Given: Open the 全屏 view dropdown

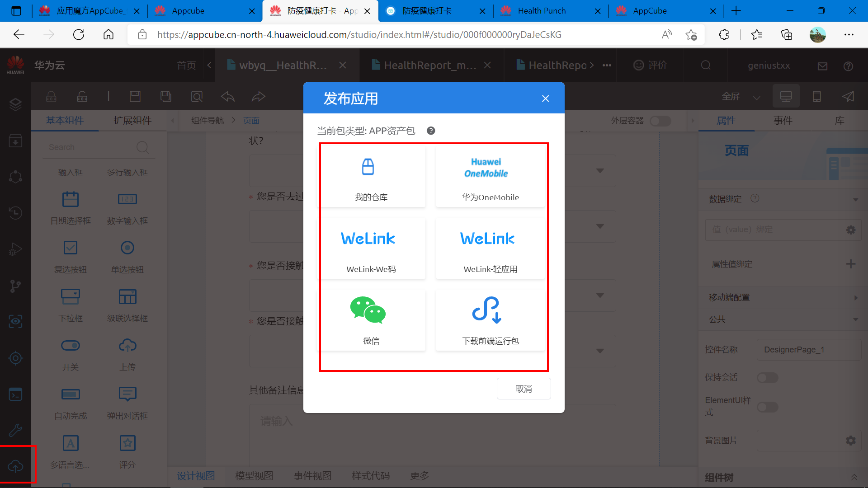Looking at the screenshot, I should click(756, 97).
